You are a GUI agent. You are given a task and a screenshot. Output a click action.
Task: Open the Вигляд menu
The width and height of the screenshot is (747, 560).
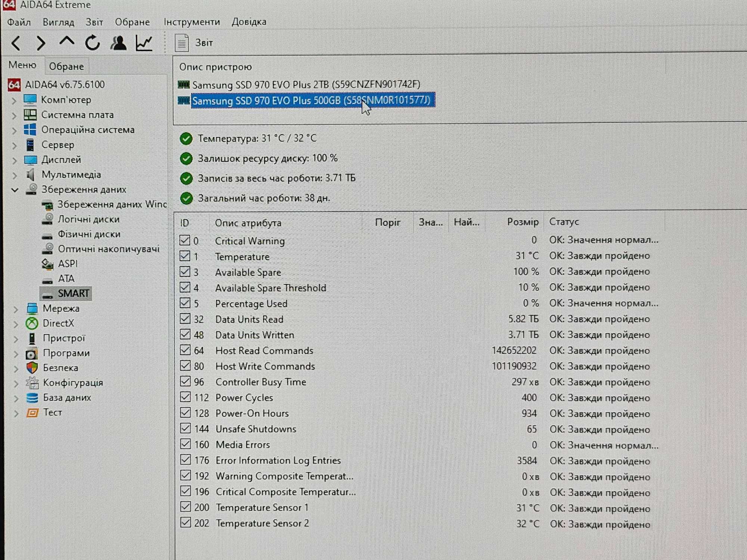pyautogui.click(x=58, y=22)
